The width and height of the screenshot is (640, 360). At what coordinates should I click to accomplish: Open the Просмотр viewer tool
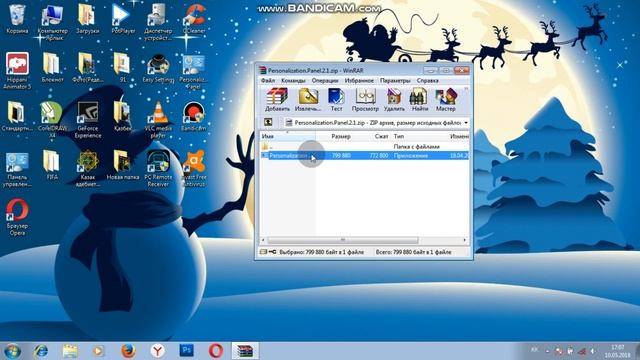point(365,100)
